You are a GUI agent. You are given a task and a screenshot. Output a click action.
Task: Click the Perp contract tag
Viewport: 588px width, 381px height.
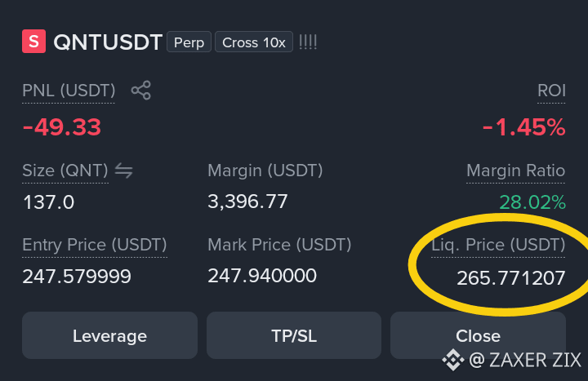[189, 42]
